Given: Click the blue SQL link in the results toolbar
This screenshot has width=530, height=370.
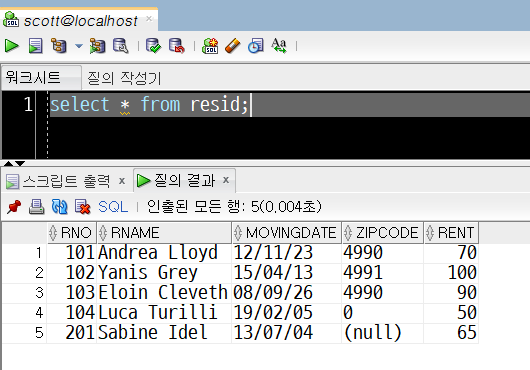Looking at the screenshot, I should coord(113,207).
